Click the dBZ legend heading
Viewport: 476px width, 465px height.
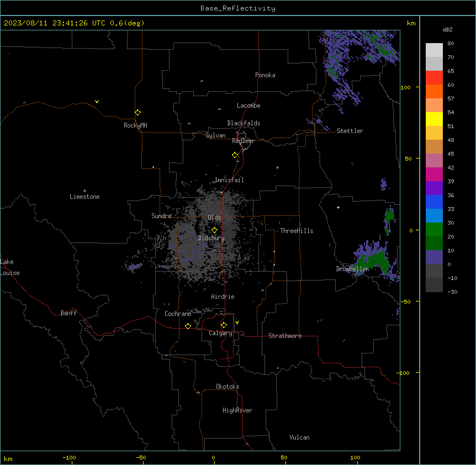click(447, 29)
